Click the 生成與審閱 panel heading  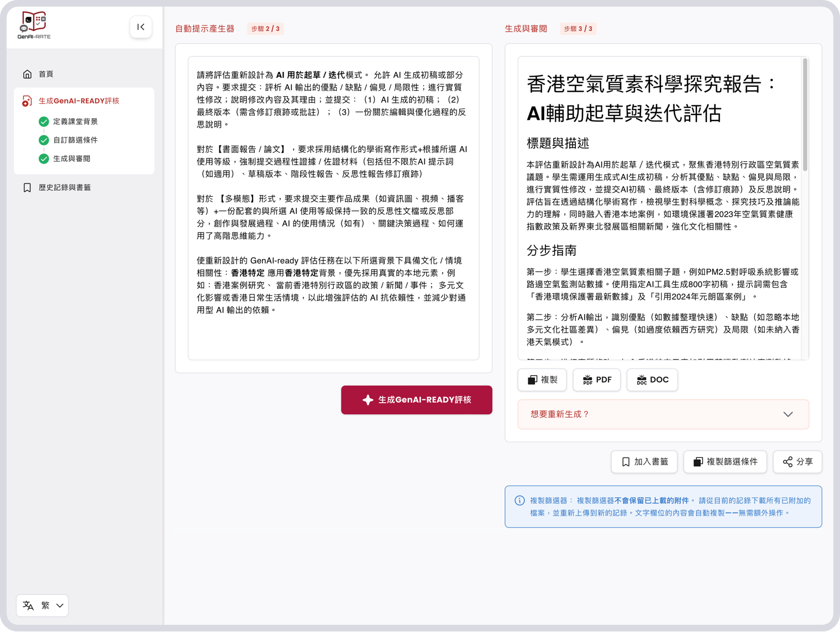click(526, 29)
